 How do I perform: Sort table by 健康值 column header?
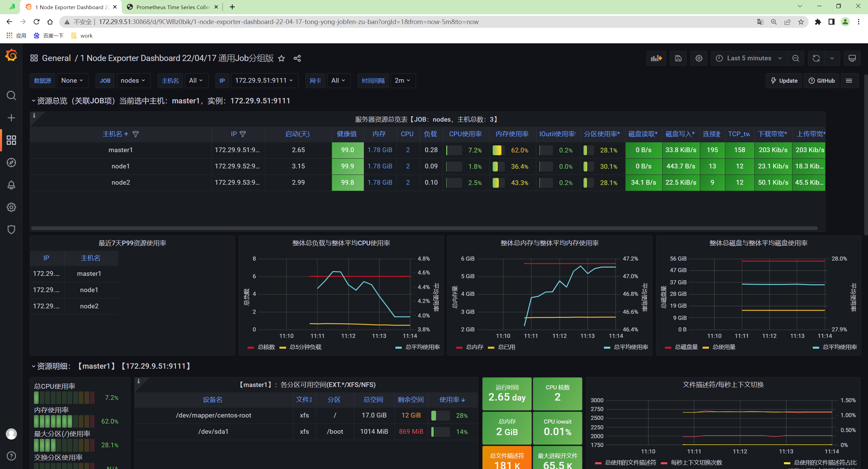tap(347, 134)
